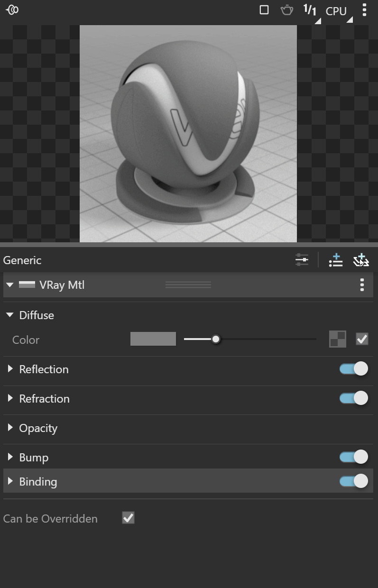The image size is (378, 588).
Task: Expand the Reflection section
Action: (10, 369)
